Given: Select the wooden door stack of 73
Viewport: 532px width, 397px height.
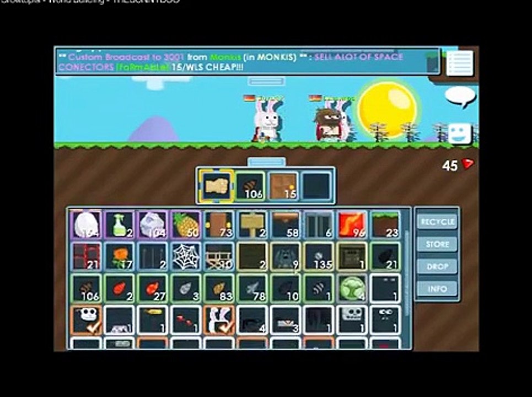Looking at the screenshot, I should [219, 224].
